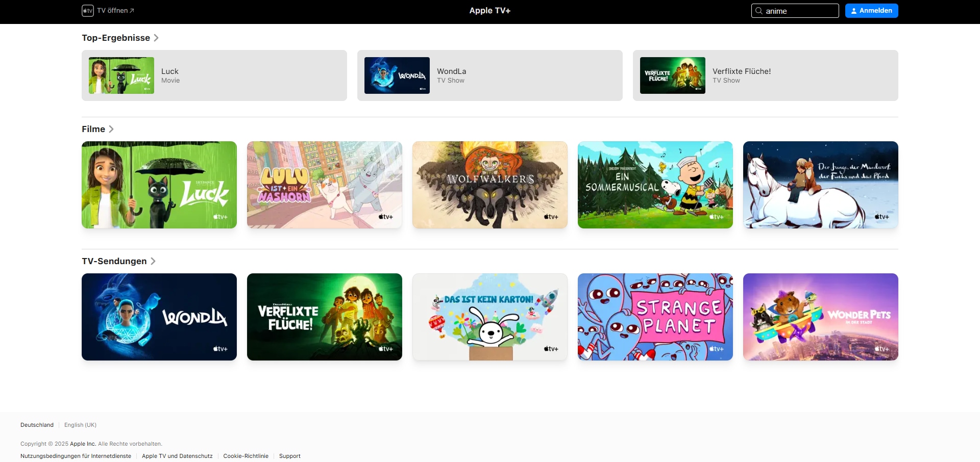This screenshot has width=980, height=462.
Task: Expand the Top-Ergebnisse section chevron
Action: tap(156, 38)
